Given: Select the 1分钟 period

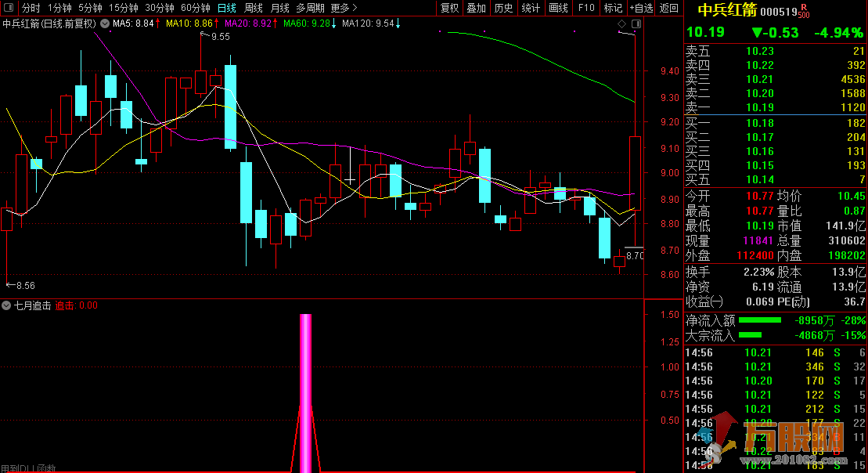Looking at the screenshot, I should pyautogui.click(x=59, y=8).
